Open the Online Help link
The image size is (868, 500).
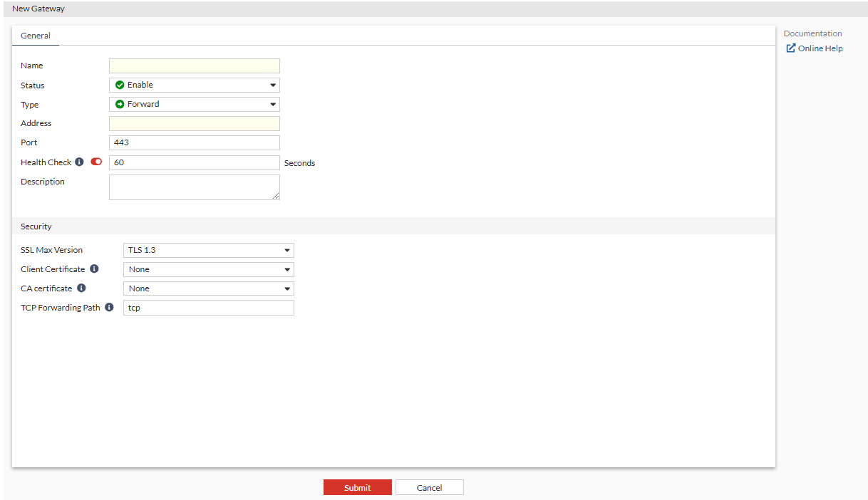tap(818, 48)
